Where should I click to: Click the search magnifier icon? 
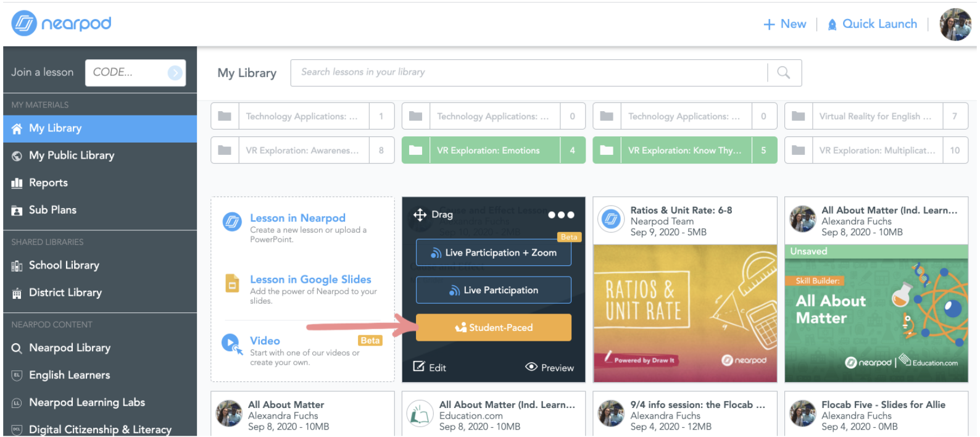tap(783, 72)
